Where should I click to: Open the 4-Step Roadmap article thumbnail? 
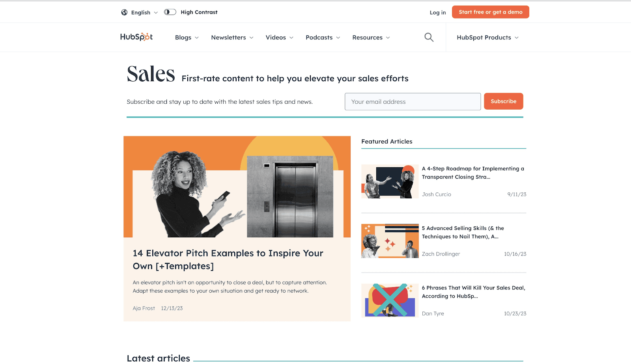pyautogui.click(x=390, y=181)
